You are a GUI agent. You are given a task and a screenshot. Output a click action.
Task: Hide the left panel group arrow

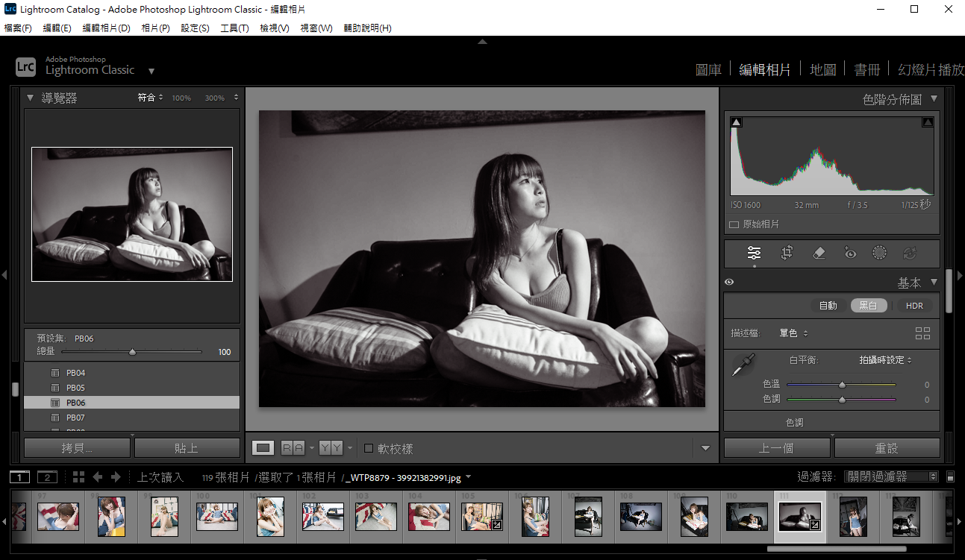4,275
